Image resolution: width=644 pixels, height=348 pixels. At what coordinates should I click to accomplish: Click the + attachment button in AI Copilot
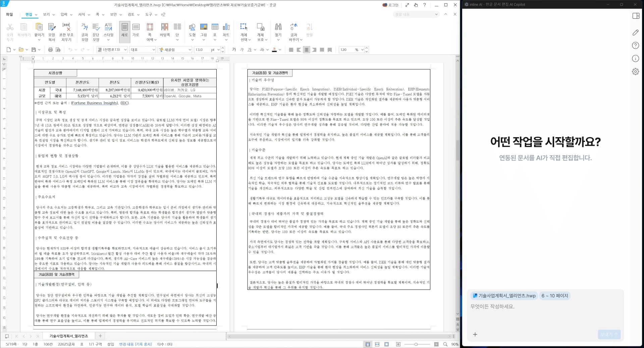click(x=475, y=335)
